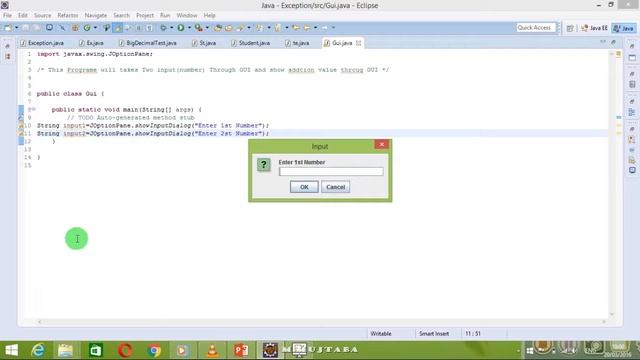Click the bottom-most view icon on right trim
Viewport: 640px width, 360px height.
click(632, 170)
